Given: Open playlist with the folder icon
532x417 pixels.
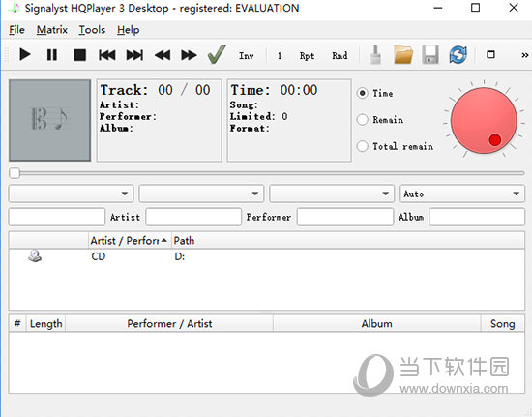Looking at the screenshot, I should tap(403, 54).
